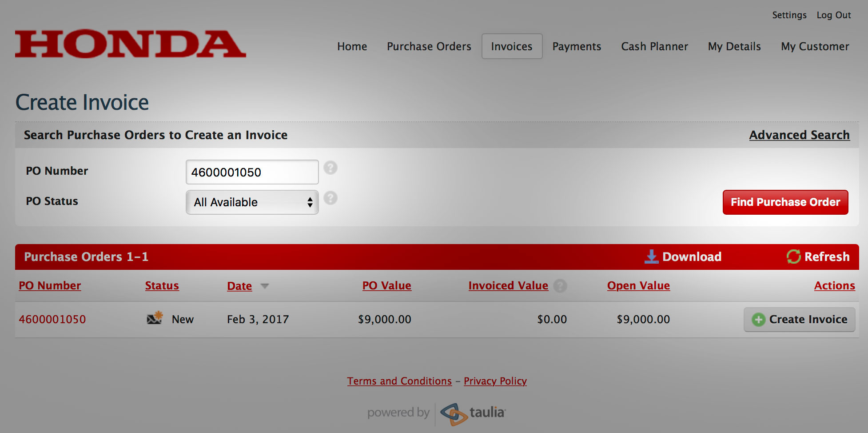Open My Customer menu item

[815, 46]
